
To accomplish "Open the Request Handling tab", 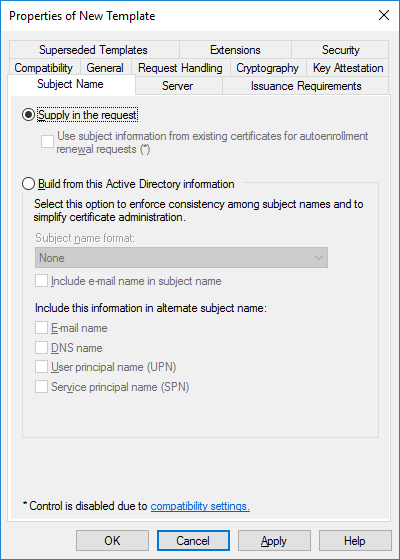I will tap(180, 68).
